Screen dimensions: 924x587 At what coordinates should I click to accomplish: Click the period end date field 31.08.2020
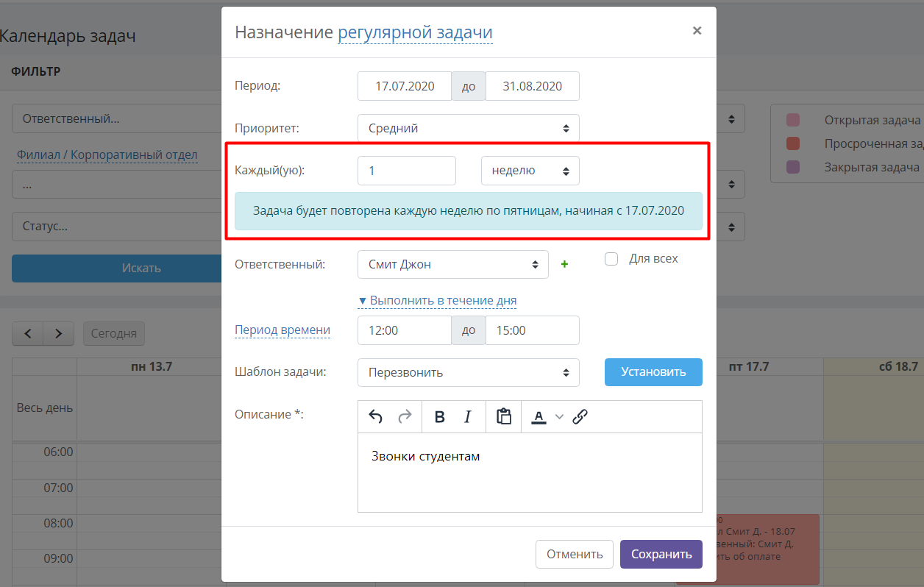(533, 86)
